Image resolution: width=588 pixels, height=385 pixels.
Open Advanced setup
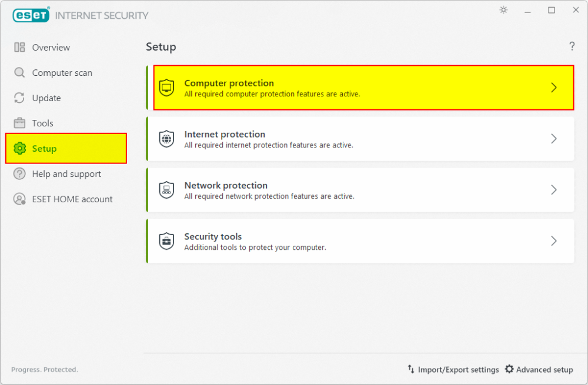[539, 370]
